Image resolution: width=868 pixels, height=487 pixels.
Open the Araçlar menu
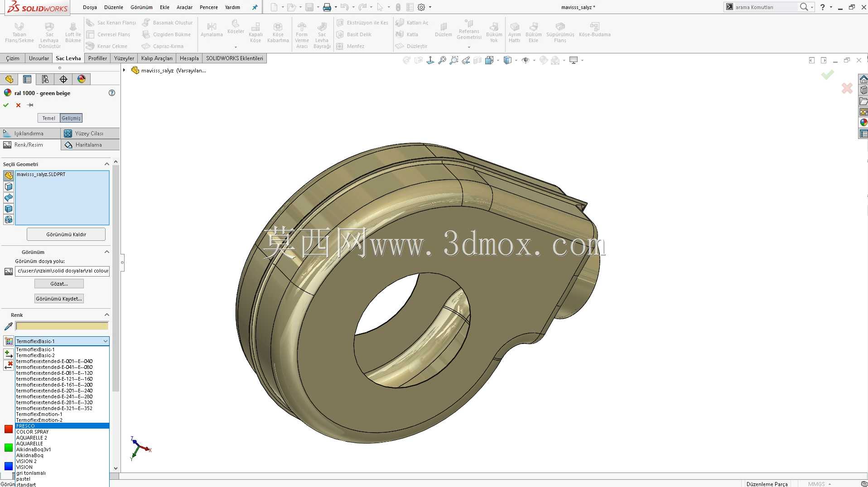tap(184, 7)
